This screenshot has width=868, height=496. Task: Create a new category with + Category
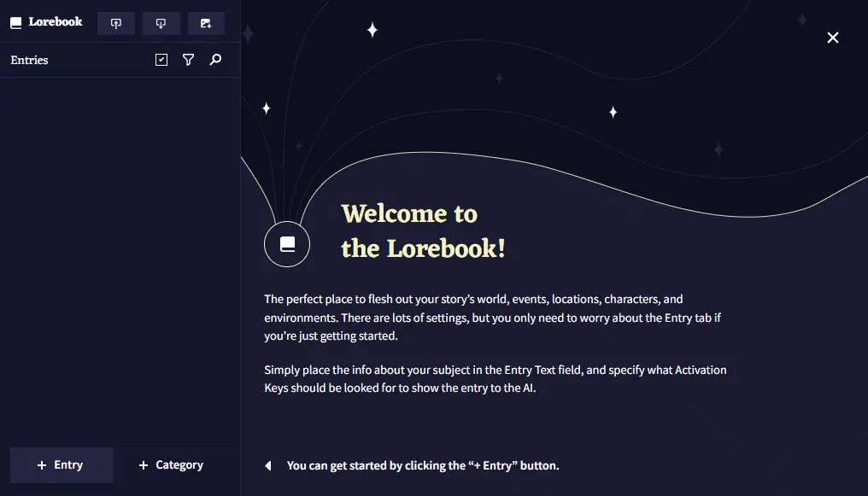[x=171, y=465]
